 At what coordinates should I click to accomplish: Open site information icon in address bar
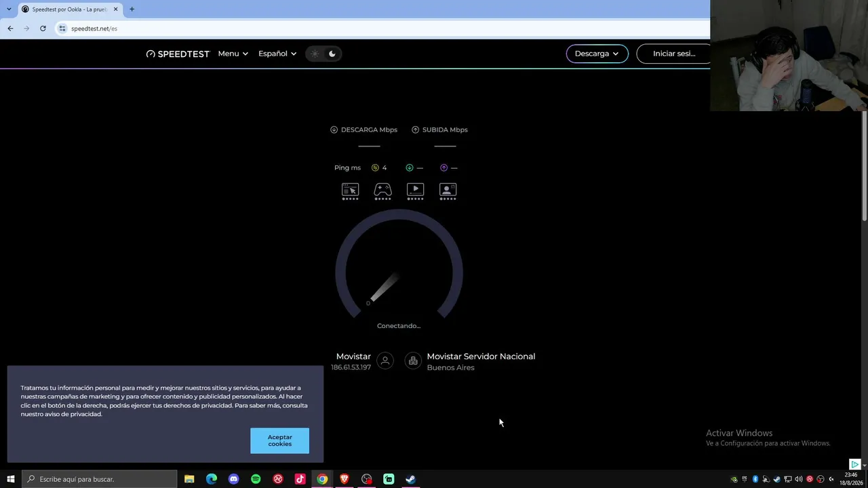point(62,28)
